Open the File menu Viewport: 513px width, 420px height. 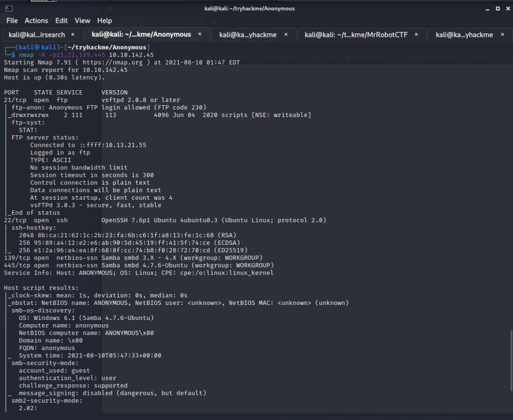(x=12, y=21)
